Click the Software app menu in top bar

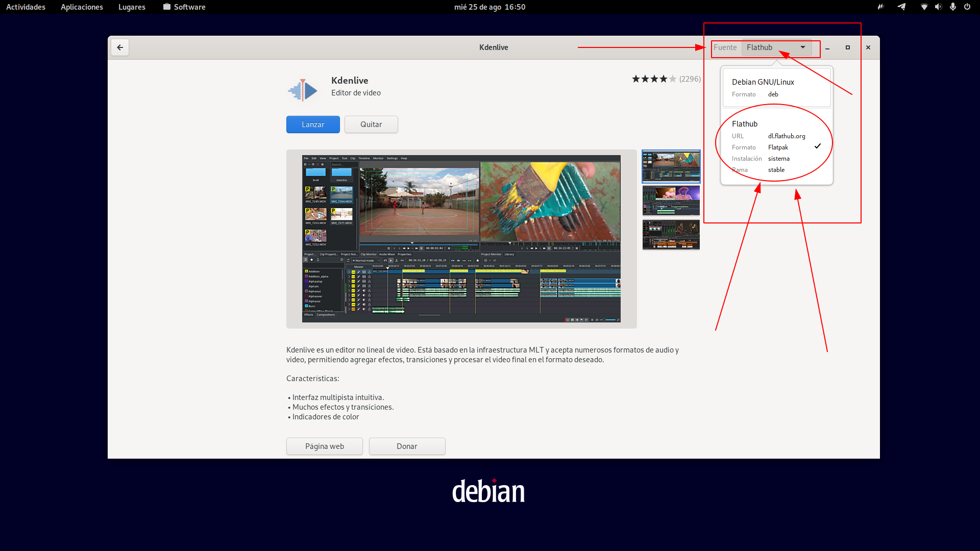(x=184, y=7)
